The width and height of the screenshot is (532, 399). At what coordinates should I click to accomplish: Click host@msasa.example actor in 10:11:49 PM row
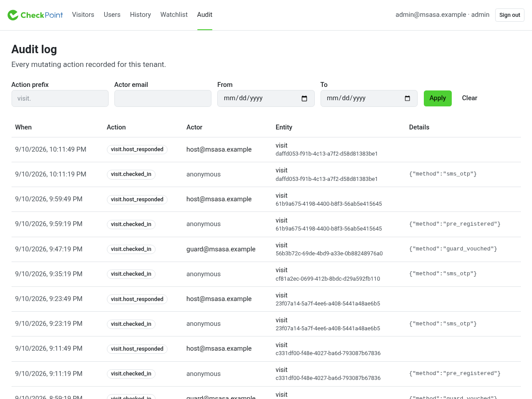tap(219, 149)
